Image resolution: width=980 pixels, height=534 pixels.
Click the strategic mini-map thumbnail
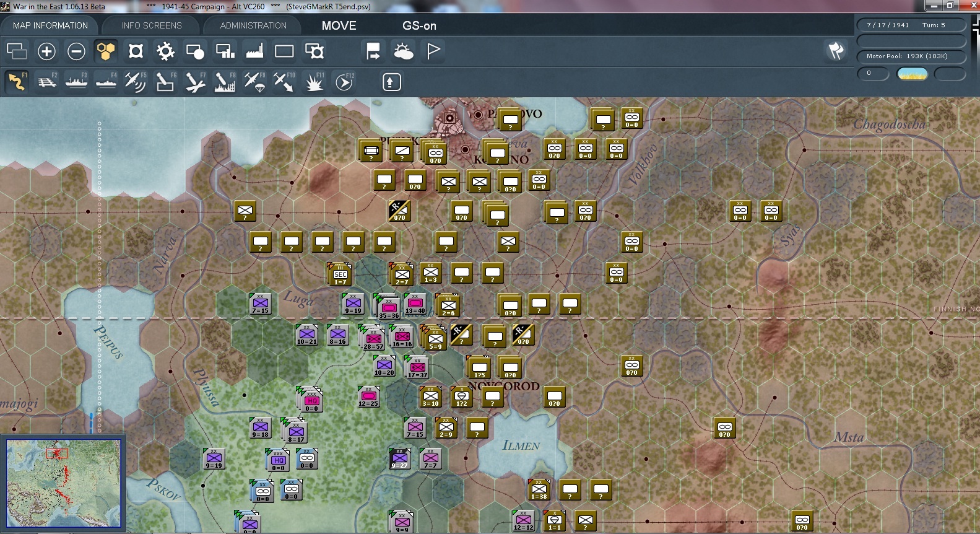(64, 483)
